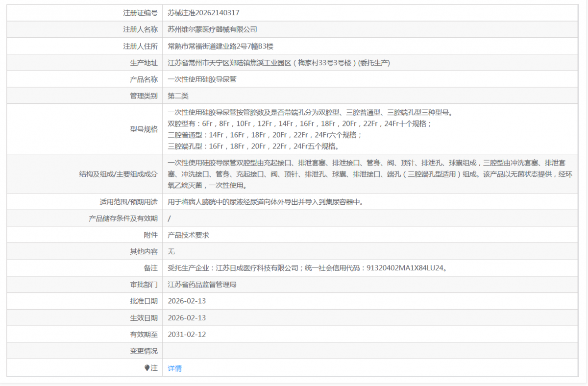Click the dot icon before 注 label
The height and width of the screenshot is (386, 588).
tap(147, 368)
